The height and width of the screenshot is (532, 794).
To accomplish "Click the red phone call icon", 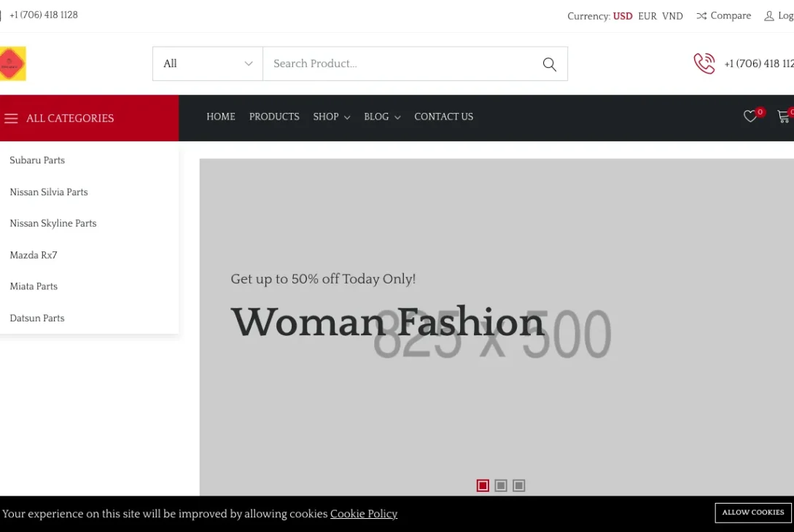I will point(704,64).
